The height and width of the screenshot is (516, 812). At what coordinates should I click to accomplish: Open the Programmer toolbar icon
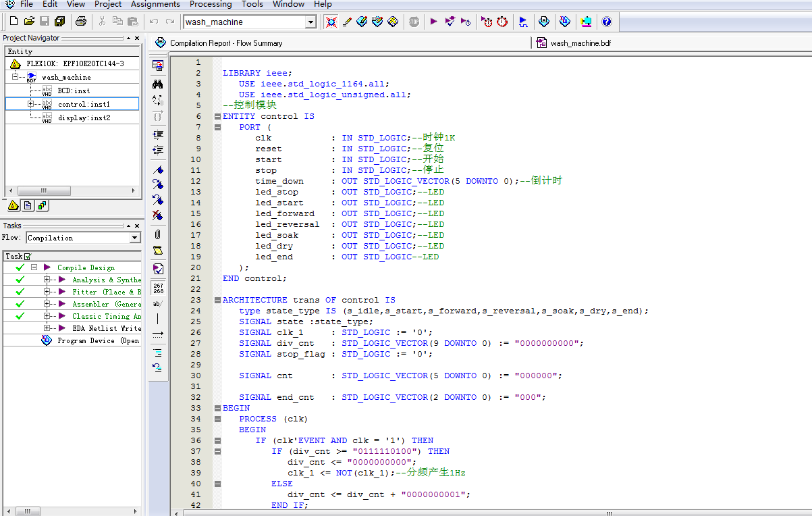pos(565,22)
